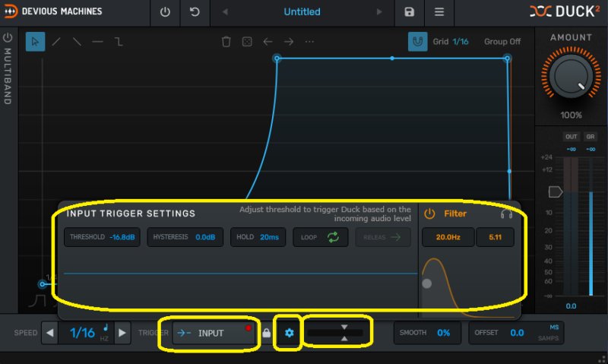Click next preset arrow beside Untitled
608x364 pixels.
[x=380, y=12]
